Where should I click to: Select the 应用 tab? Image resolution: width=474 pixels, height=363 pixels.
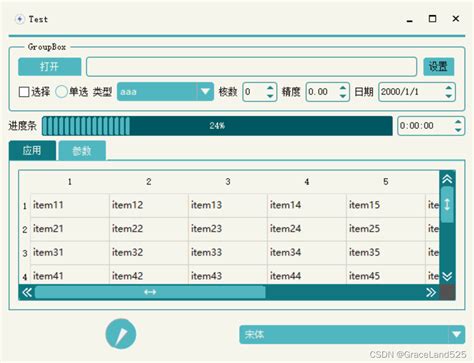32,150
